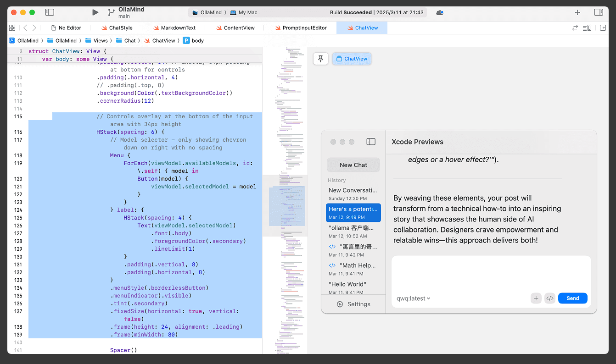Click code icon beside "寓言里的奇" chat

pyautogui.click(x=332, y=247)
